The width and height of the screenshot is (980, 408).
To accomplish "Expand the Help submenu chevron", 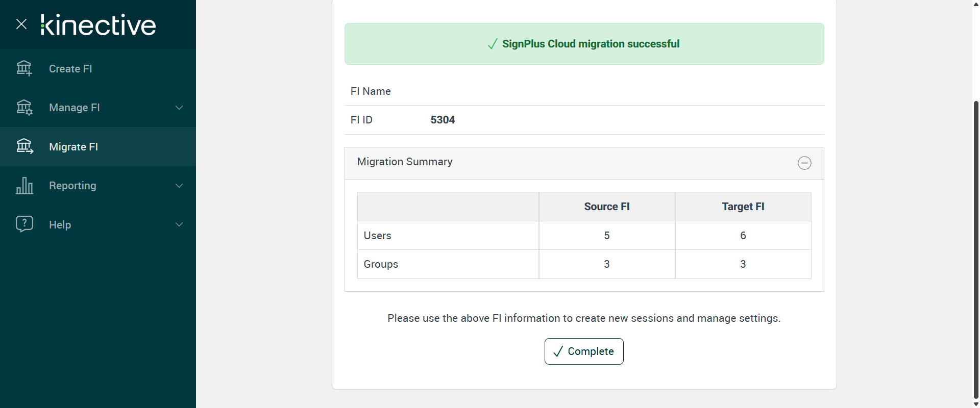I will tap(179, 224).
